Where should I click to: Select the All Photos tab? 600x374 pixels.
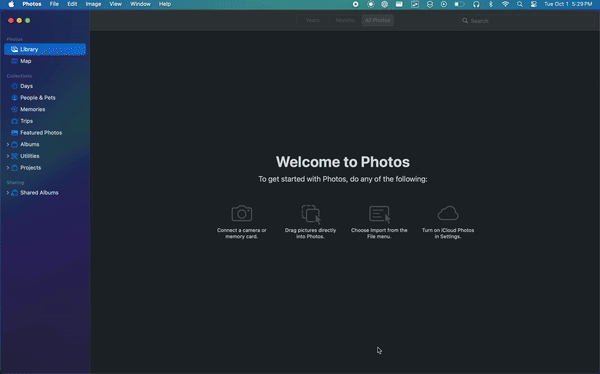point(377,20)
